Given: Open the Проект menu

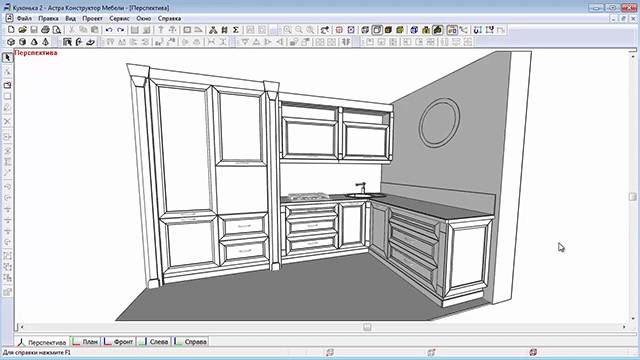Looking at the screenshot, I should [x=92, y=18].
